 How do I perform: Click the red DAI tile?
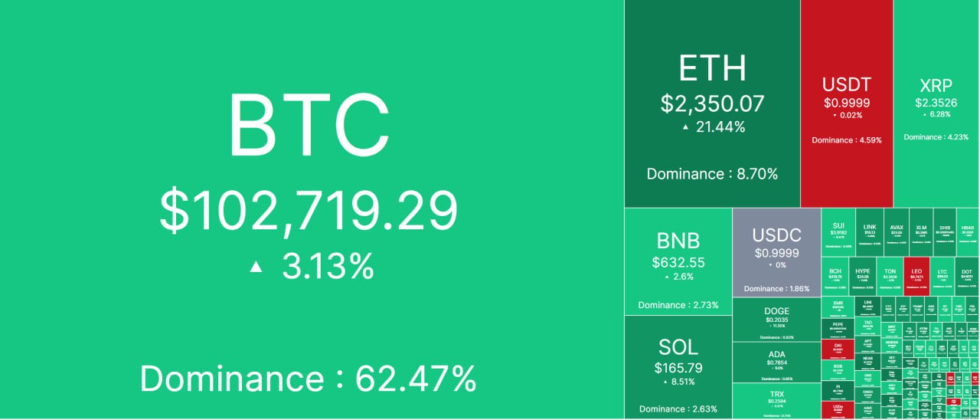(x=838, y=349)
